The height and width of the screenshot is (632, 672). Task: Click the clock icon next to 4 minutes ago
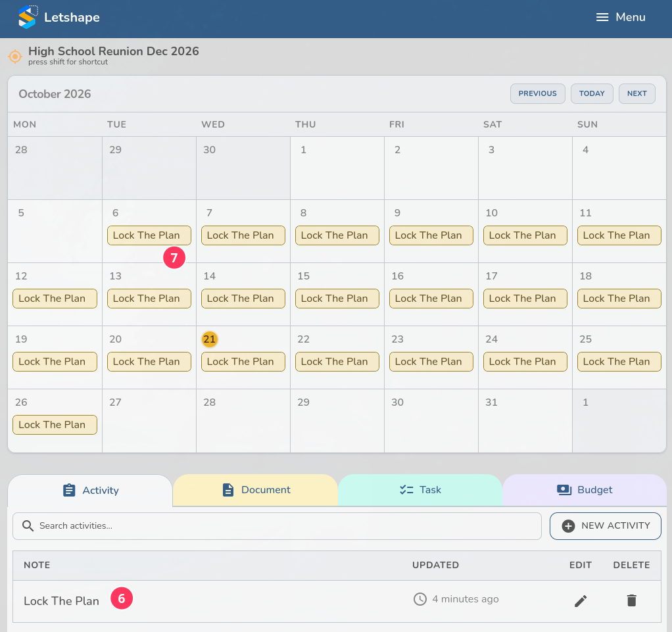coord(420,599)
